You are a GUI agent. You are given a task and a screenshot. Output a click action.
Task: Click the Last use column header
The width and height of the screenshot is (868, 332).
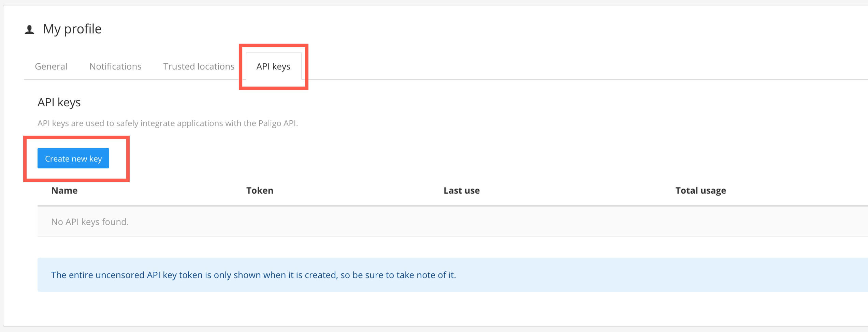(x=461, y=190)
